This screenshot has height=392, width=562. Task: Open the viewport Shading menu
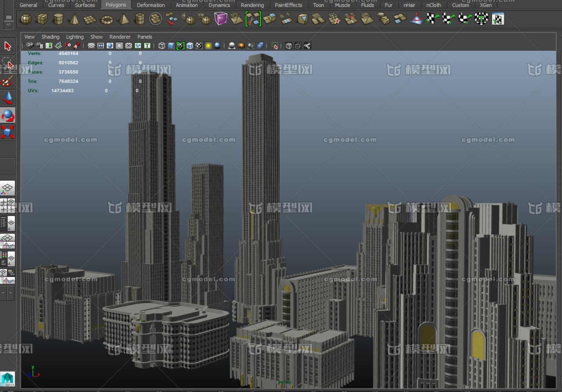click(x=50, y=37)
